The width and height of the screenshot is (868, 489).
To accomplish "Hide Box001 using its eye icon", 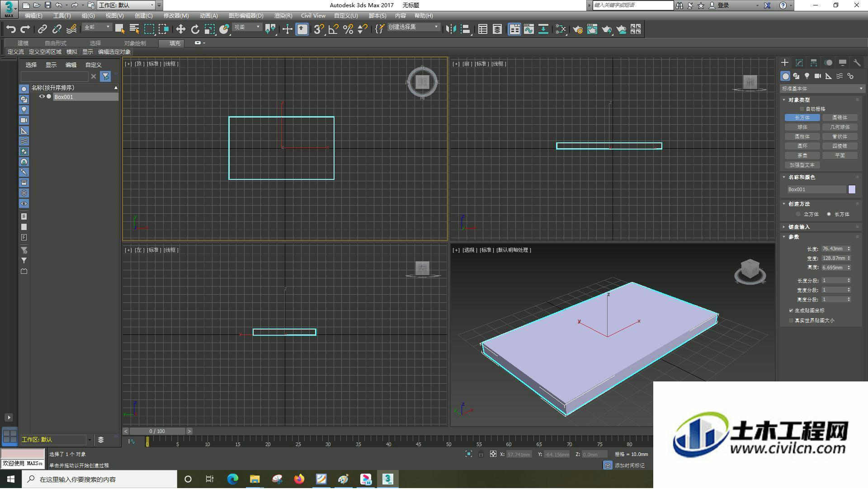I will pos(42,97).
